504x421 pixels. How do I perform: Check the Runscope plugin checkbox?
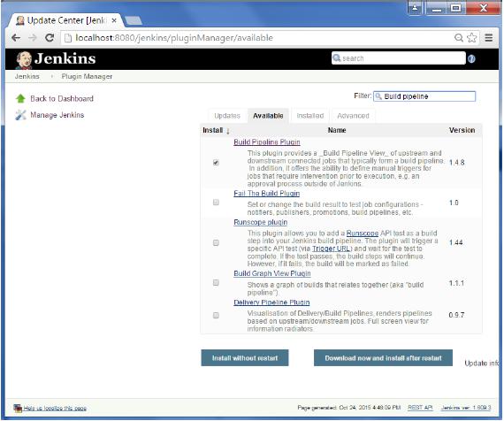click(216, 242)
